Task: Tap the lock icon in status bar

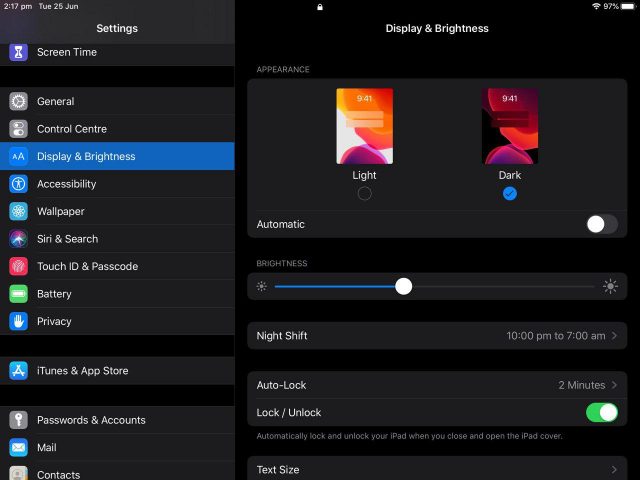Action: (320, 7)
